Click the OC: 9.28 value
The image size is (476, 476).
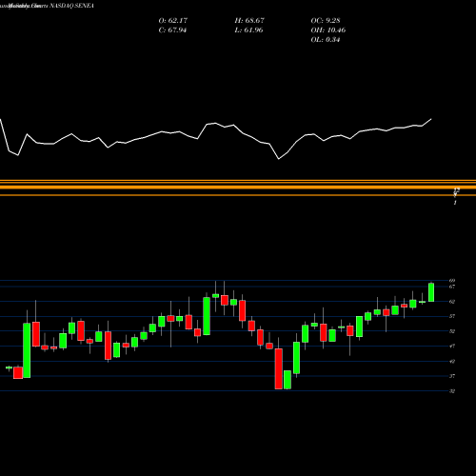pos(326,21)
